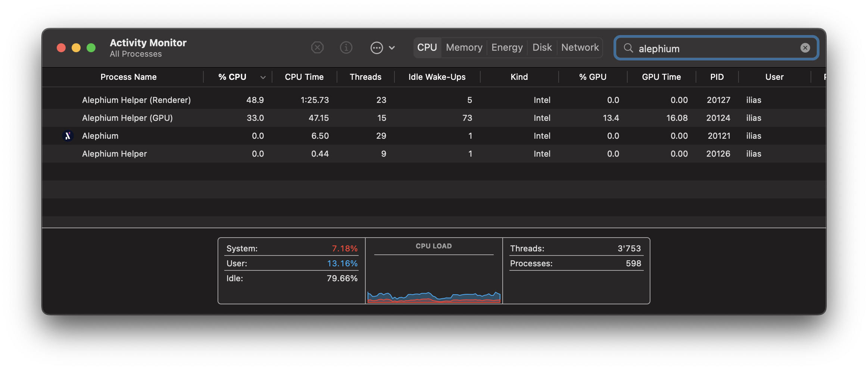Click the GPU Time 16.08 value
Viewport: 868px width, 370px height.
point(677,118)
